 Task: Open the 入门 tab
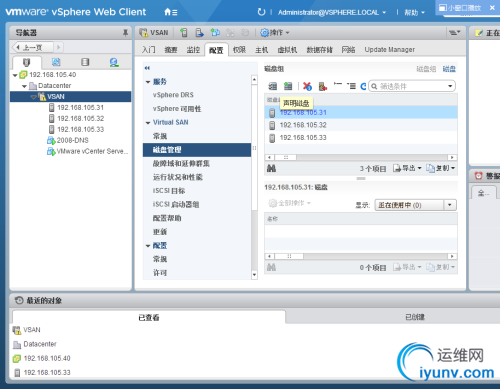point(148,50)
